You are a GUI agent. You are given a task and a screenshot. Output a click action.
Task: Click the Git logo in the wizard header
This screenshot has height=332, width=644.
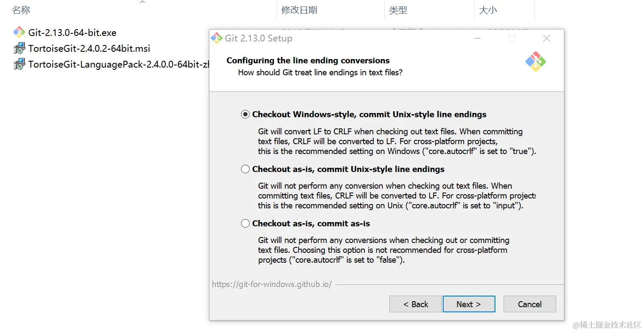[x=535, y=62]
